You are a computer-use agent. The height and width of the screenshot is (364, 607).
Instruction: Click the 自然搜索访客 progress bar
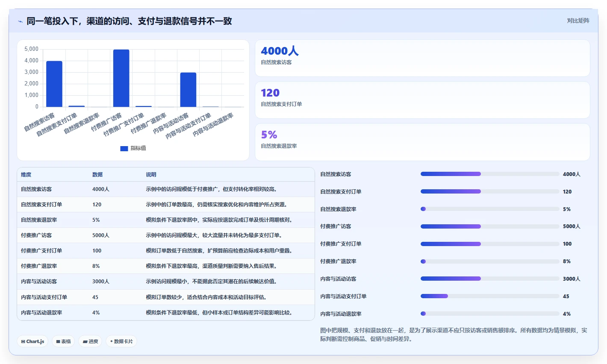point(490,174)
